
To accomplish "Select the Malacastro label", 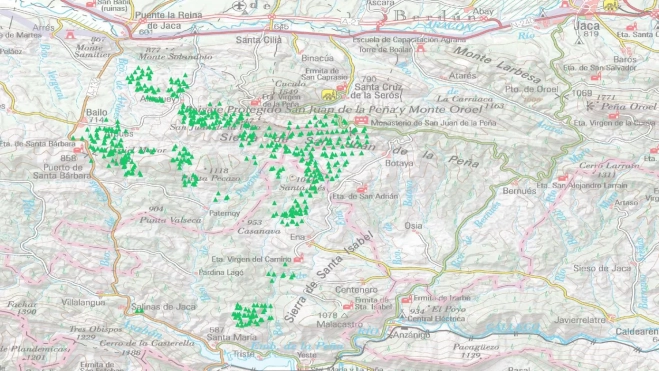I will click(339, 324).
